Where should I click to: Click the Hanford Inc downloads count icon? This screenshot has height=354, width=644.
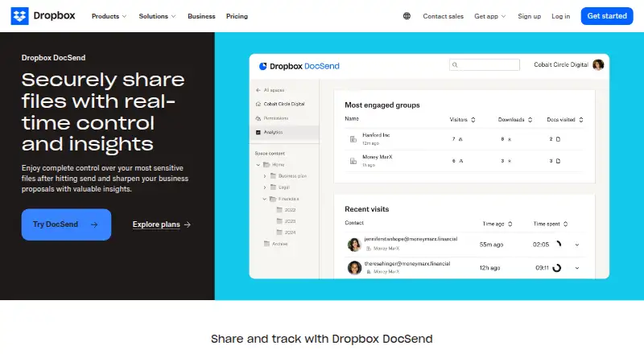coord(510,139)
